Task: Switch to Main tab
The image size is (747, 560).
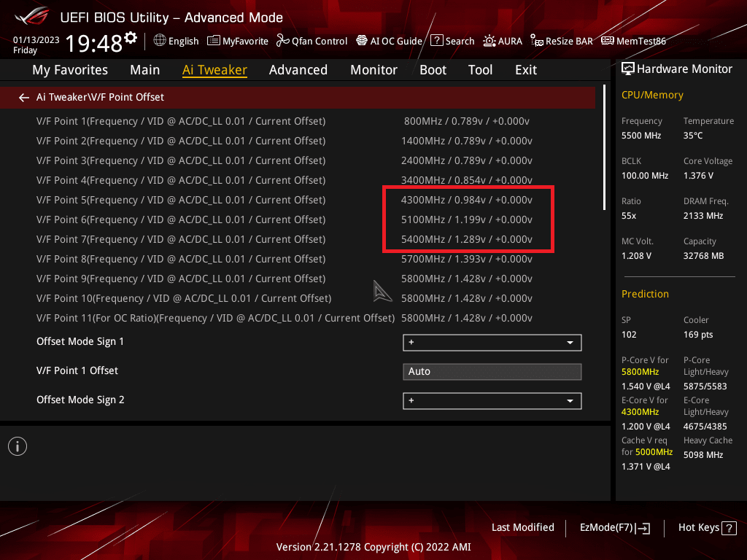Action: pos(145,70)
